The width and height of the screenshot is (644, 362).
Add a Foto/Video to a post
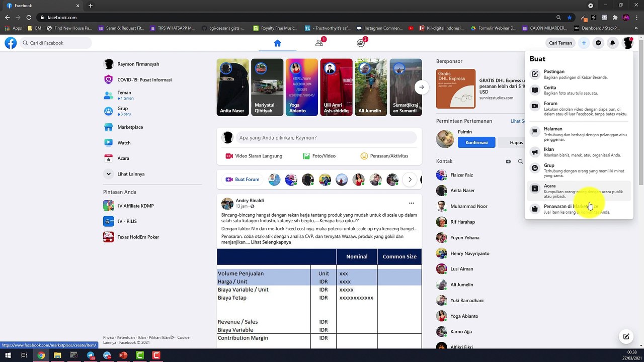coord(319,156)
